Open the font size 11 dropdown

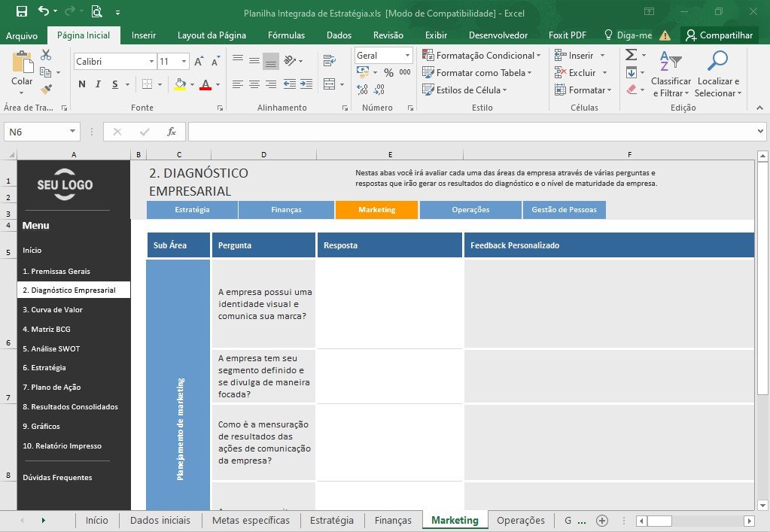pos(184,62)
